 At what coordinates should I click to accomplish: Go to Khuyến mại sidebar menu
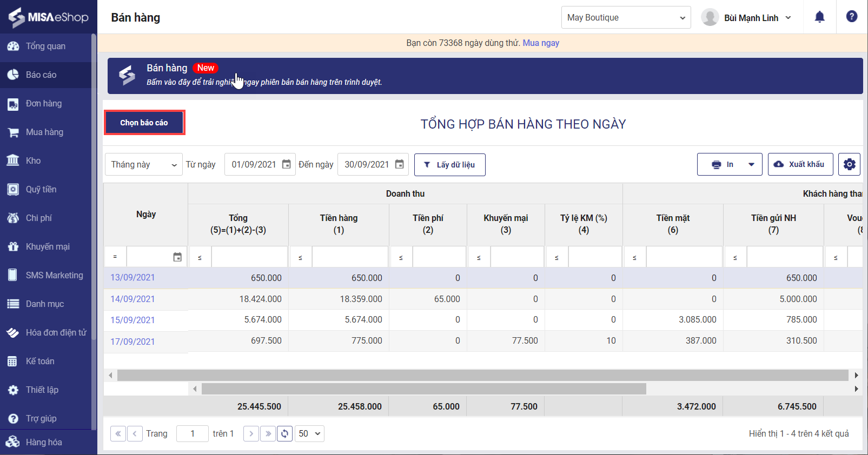(x=48, y=246)
